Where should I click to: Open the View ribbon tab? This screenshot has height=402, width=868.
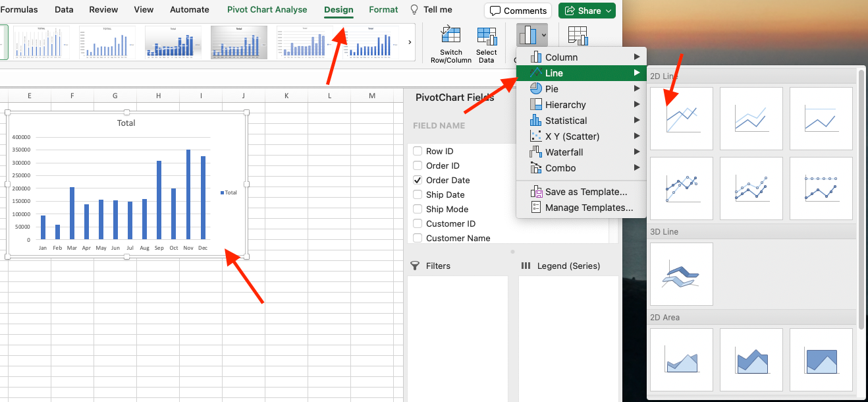point(144,10)
